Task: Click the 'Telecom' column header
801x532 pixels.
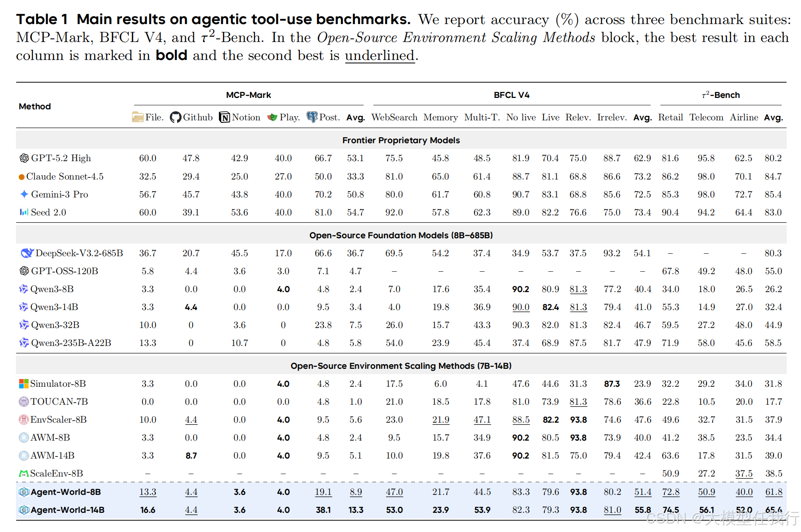Action: click(x=706, y=117)
